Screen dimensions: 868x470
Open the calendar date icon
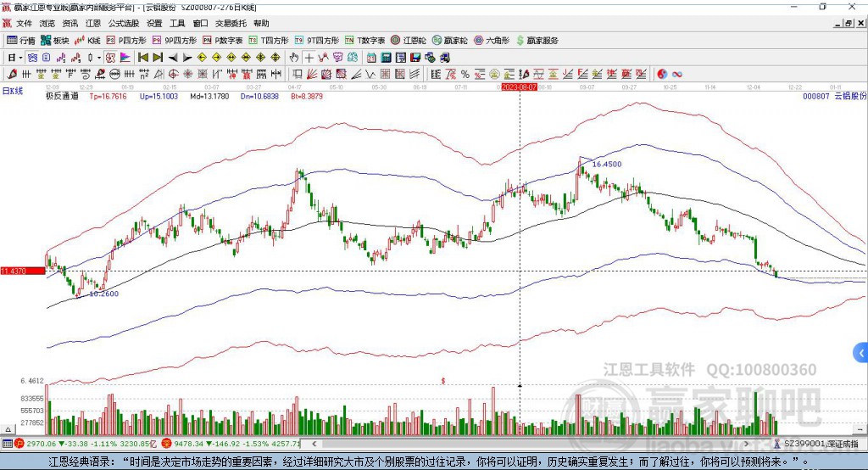point(371,58)
